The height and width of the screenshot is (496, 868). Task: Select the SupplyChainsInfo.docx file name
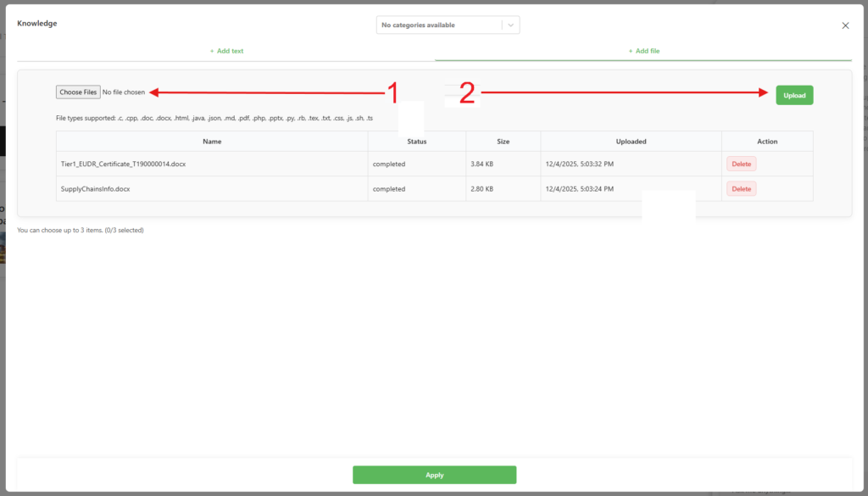coord(95,189)
